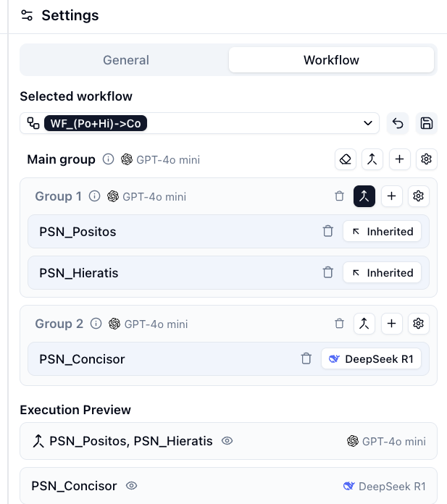Open model dropdown for PSN_Positos
Image resolution: width=447 pixels, height=504 pixels.
(382, 232)
